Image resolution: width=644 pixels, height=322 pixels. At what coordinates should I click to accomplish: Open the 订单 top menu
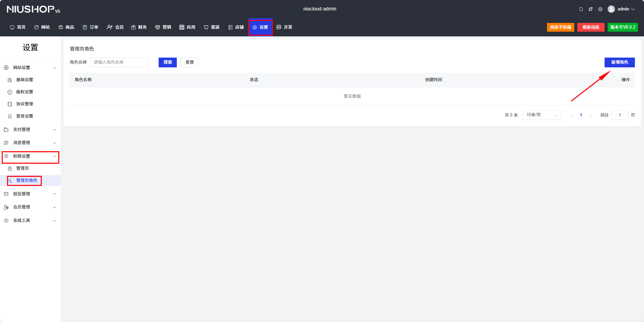pos(91,27)
